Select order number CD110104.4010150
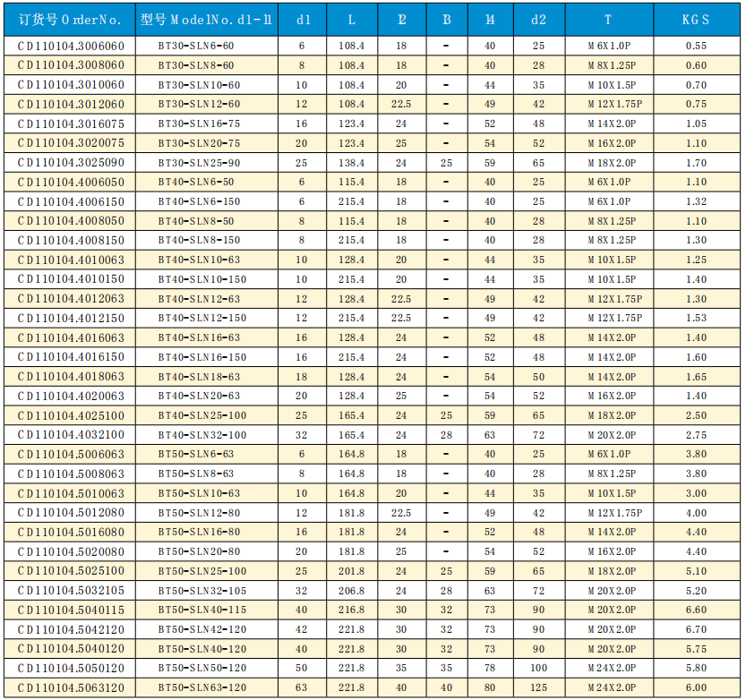The image size is (746, 700). (71, 279)
